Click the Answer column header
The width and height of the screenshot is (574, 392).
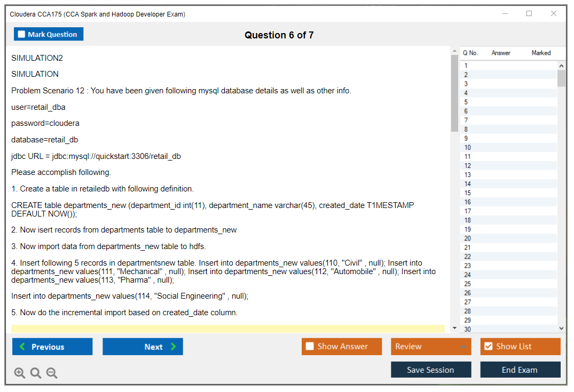click(x=501, y=53)
